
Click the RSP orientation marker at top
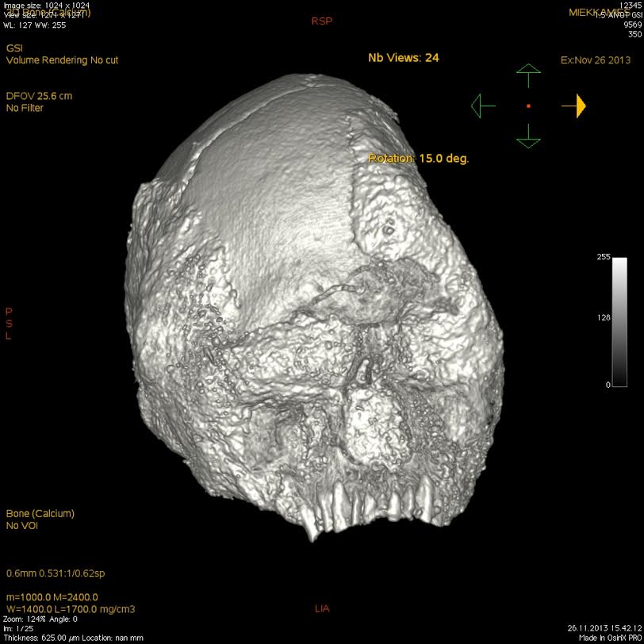[x=321, y=21]
